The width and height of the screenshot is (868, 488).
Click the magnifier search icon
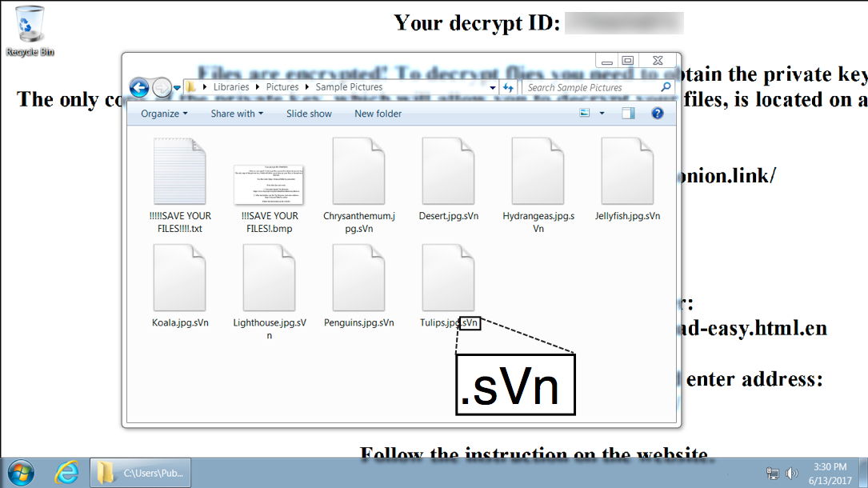point(666,87)
